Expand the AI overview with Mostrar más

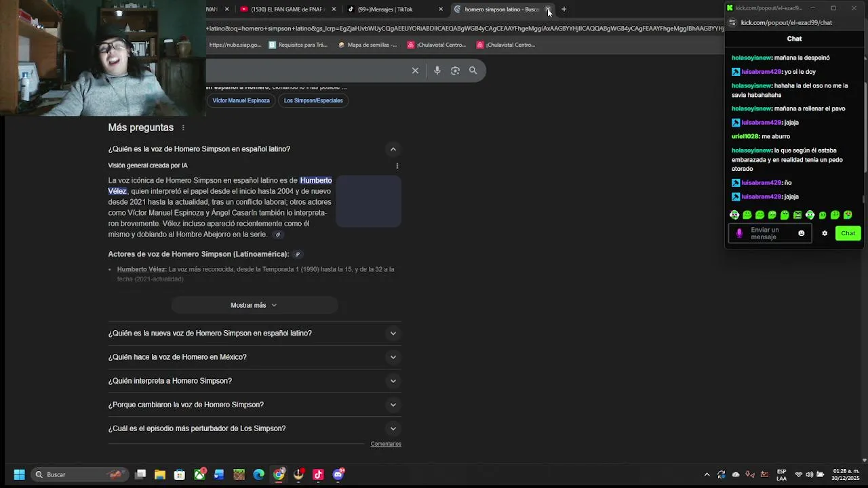[254, 305]
